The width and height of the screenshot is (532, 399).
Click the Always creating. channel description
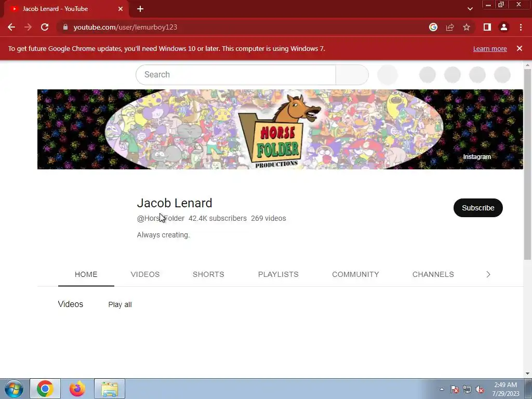pyautogui.click(x=163, y=235)
